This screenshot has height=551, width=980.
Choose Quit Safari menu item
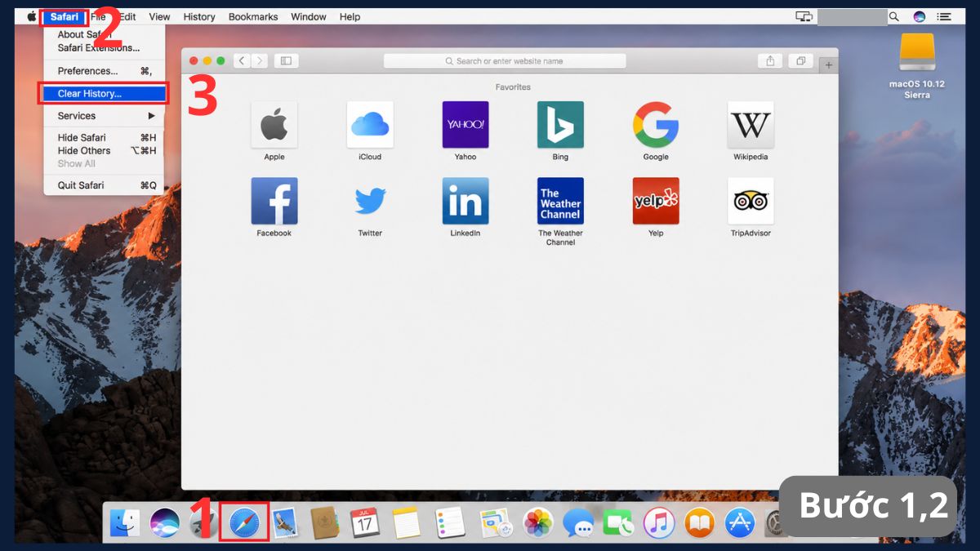pyautogui.click(x=105, y=185)
